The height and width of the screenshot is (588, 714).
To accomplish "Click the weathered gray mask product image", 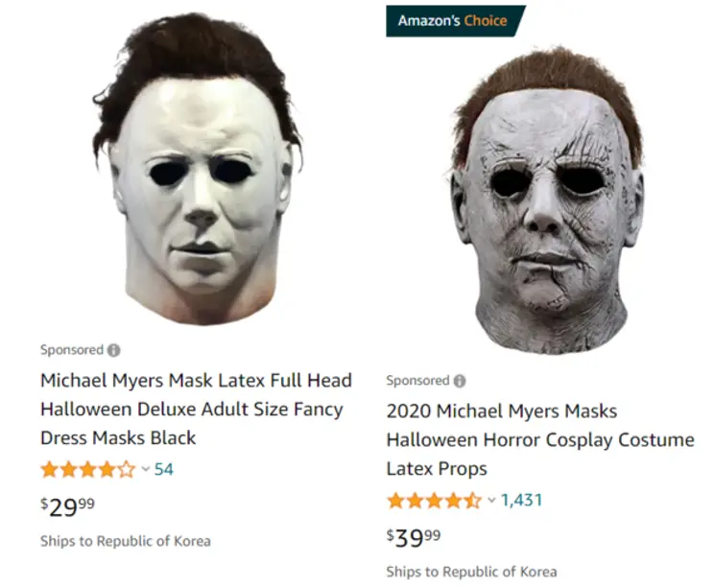I will tap(548, 200).
